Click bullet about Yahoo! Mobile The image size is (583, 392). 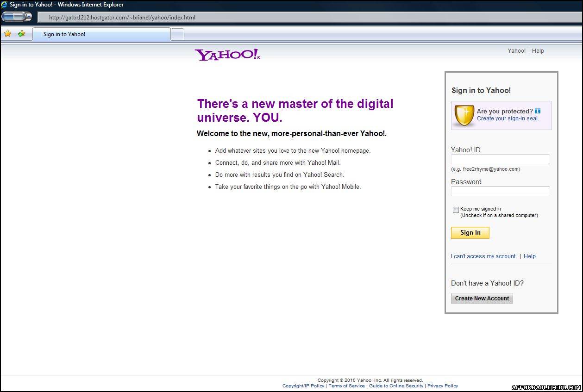point(288,187)
